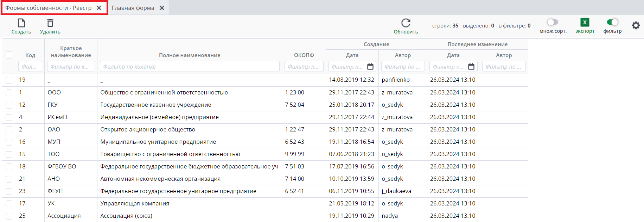This screenshot has width=644, height=222.
Task: Sort by the ОКОПФ column header
Action: pos(304,55)
